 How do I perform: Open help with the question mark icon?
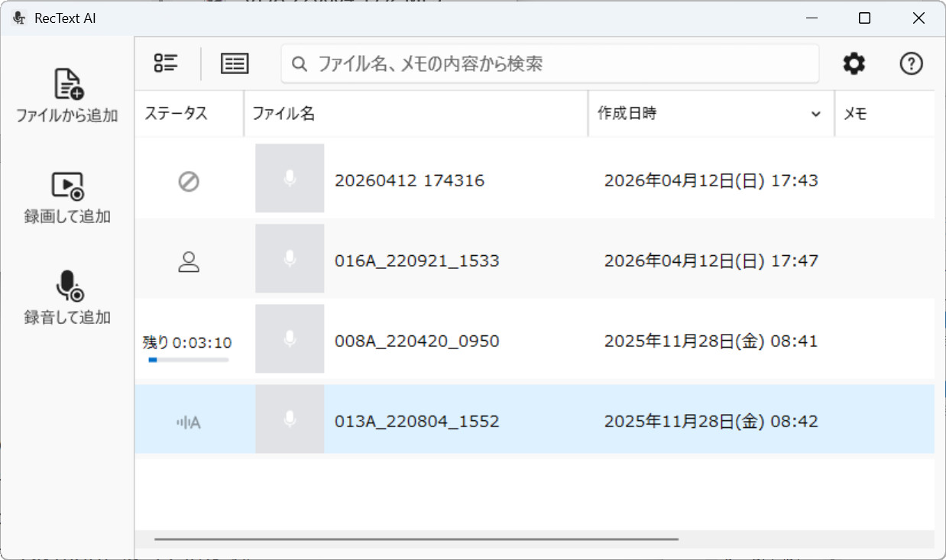[x=911, y=63]
